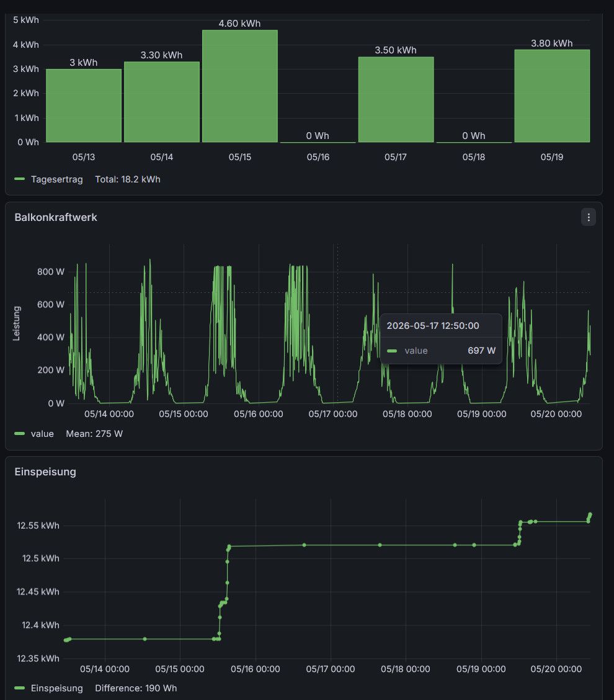614x700 pixels.
Task: Click the Balkonkraftwerk panel title
Action: pos(56,217)
